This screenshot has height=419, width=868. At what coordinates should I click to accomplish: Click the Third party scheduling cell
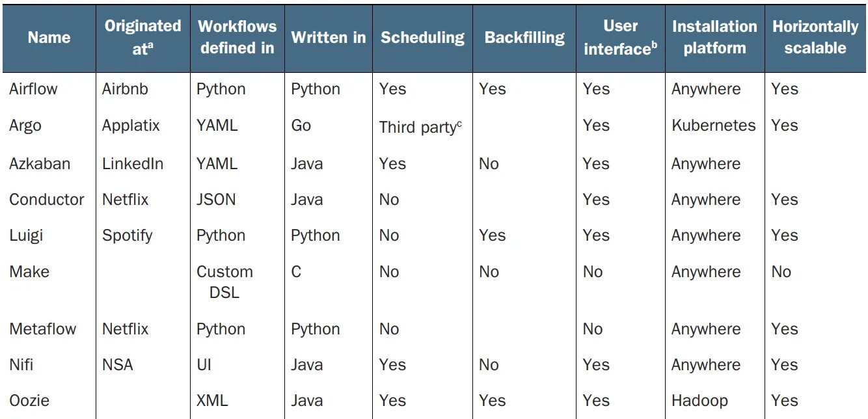[x=420, y=127]
